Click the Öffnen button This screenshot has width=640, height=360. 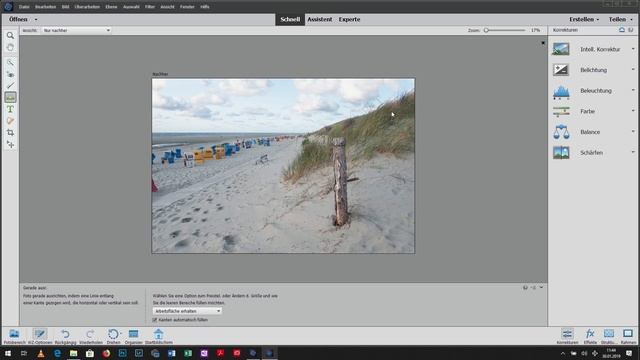click(18, 20)
